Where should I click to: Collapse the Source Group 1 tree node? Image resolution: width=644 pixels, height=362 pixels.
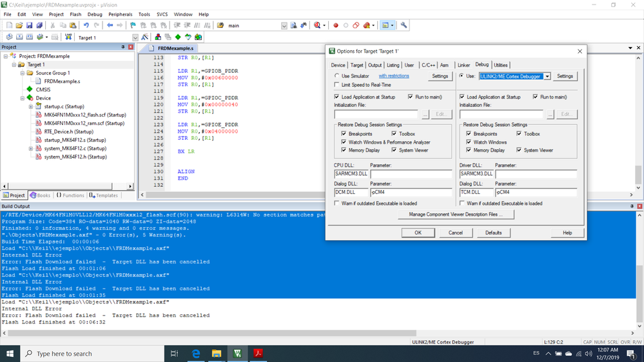click(23, 73)
